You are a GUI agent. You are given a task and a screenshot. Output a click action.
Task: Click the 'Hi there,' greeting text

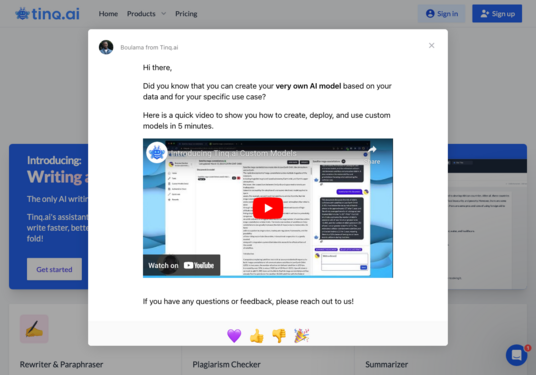click(x=157, y=68)
